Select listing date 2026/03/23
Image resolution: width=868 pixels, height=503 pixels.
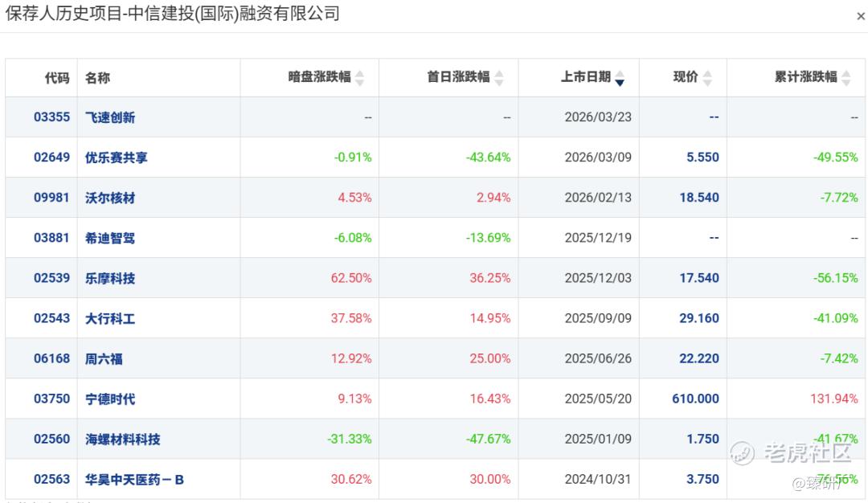(x=598, y=117)
